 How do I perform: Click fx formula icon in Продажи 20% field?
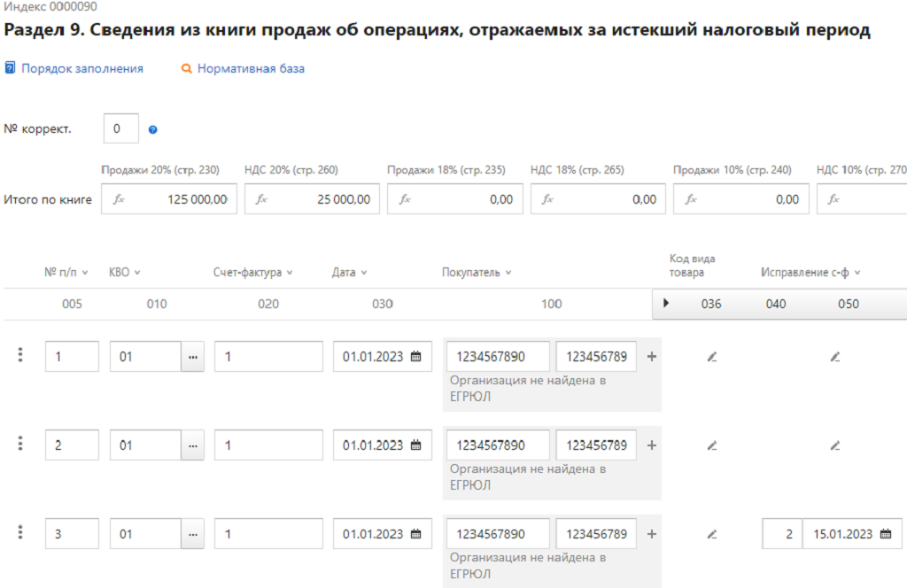click(x=119, y=199)
